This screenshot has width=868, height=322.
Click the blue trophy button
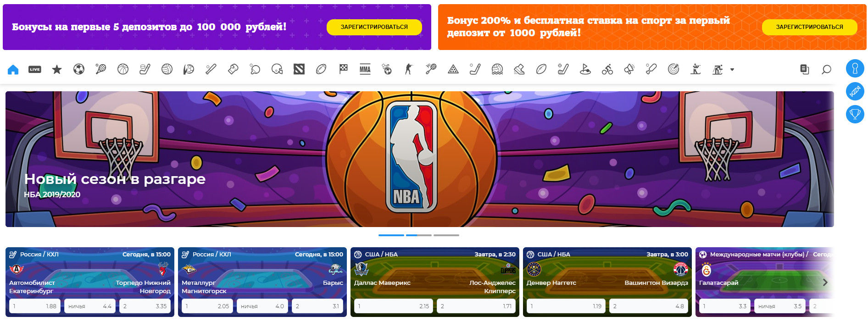tap(855, 114)
